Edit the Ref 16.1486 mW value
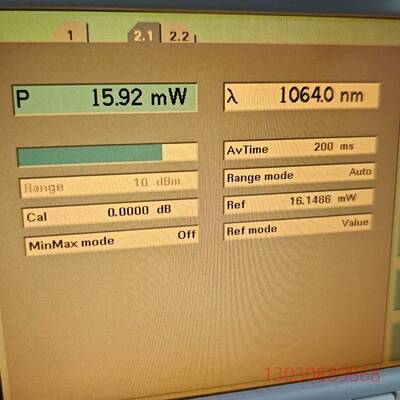 click(x=298, y=201)
